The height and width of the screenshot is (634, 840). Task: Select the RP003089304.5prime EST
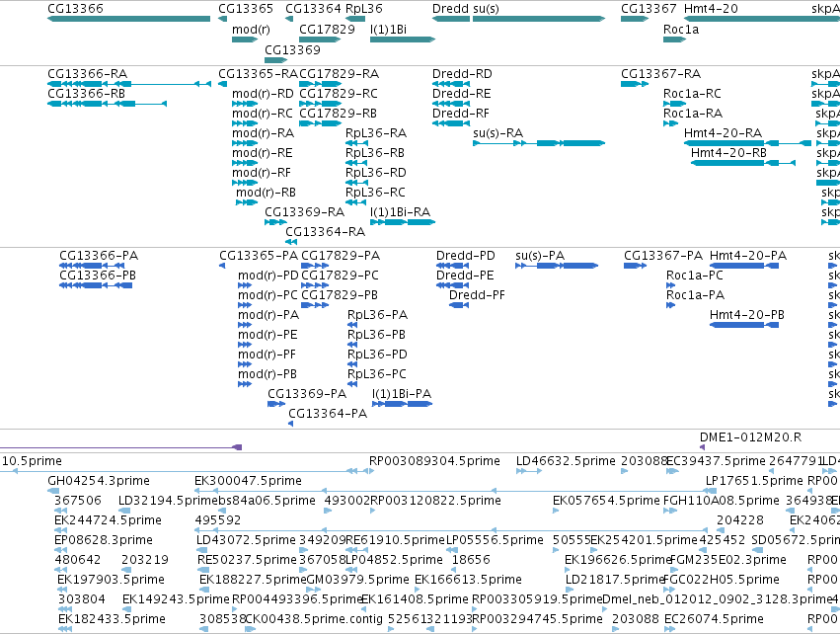click(434, 460)
